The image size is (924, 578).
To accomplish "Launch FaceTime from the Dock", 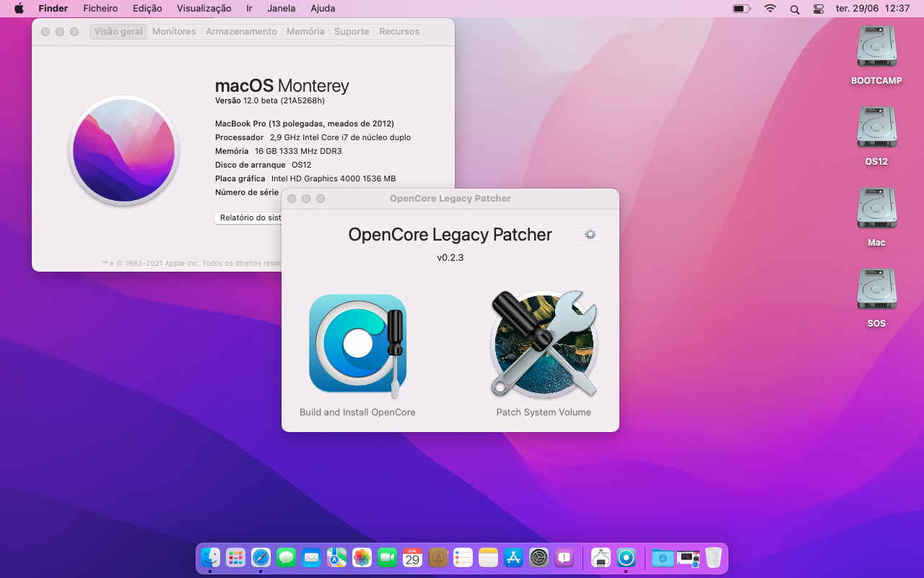I will tap(387, 558).
